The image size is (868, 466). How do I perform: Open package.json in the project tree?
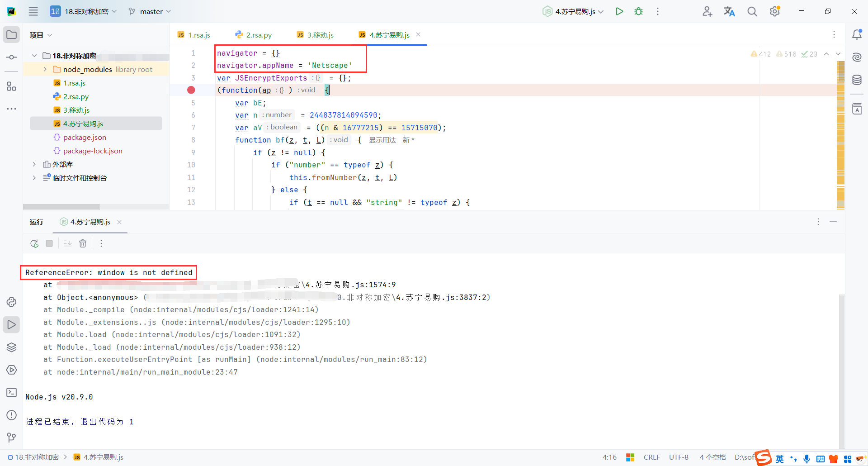tap(85, 137)
